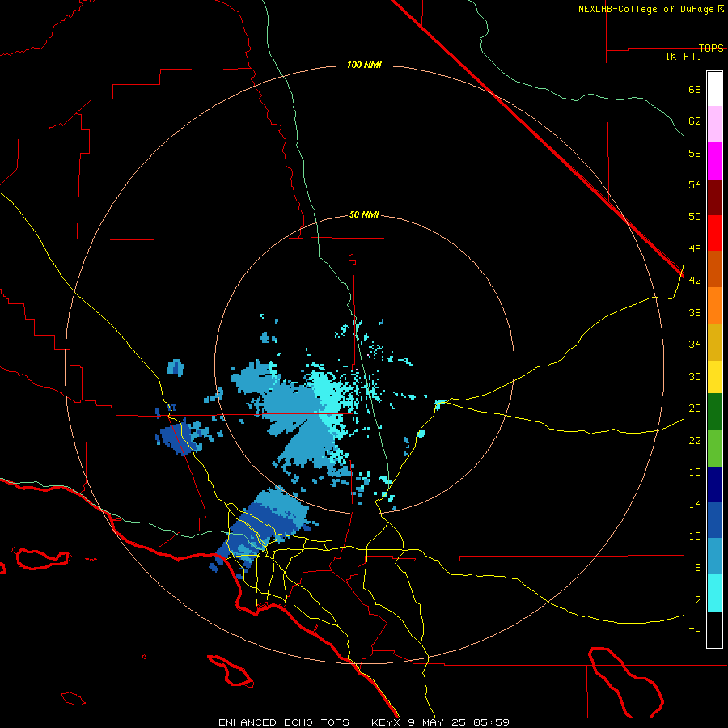Viewport: 728px width, 728px height.
Task: Click the medium blue swatch on the color scale
Action: pyautogui.click(x=714, y=520)
